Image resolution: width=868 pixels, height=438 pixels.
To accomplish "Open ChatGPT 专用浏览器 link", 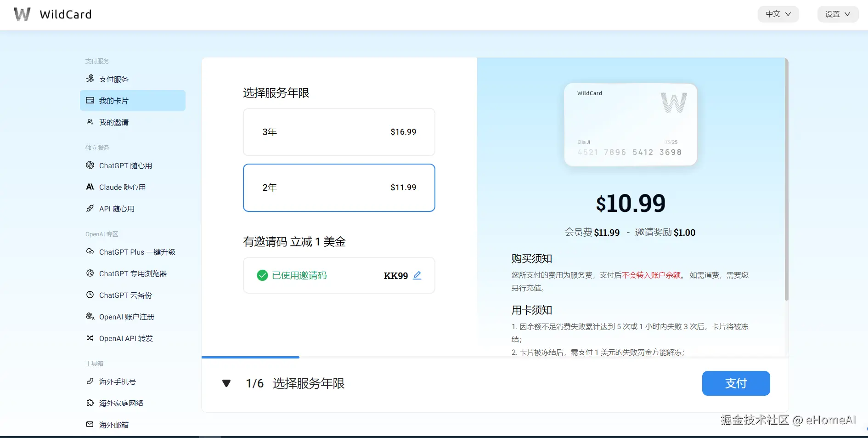I will 133,273.
